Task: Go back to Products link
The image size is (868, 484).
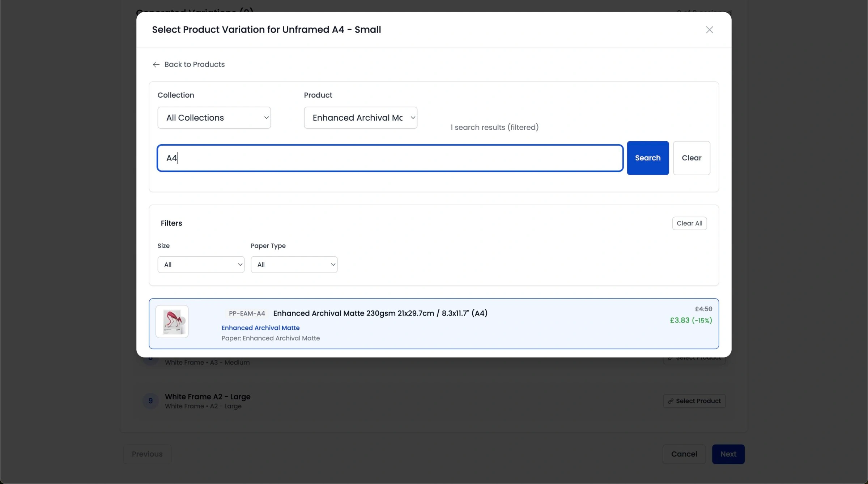Action: (194, 64)
